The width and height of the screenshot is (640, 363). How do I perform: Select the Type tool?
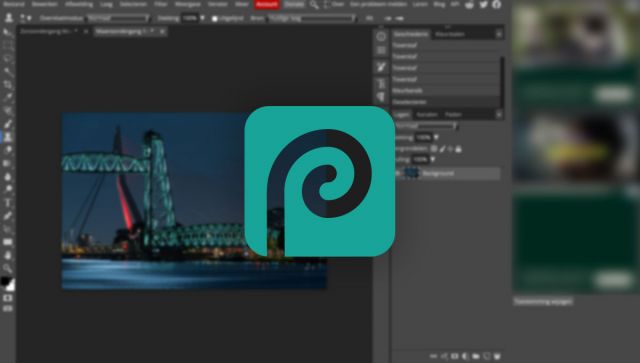coord(7,203)
